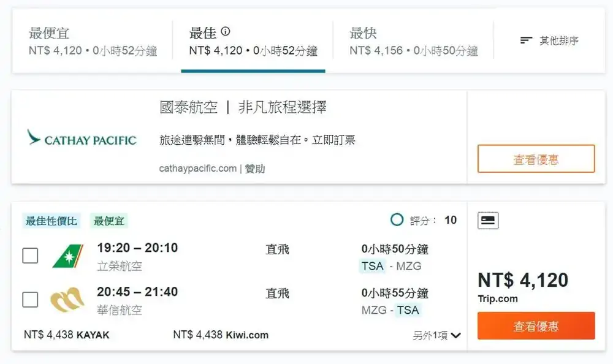Screen dimensions: 613x364
Task: Click the orange 查看優惠 button for Trip.com
Action: (x=536, y=325)
